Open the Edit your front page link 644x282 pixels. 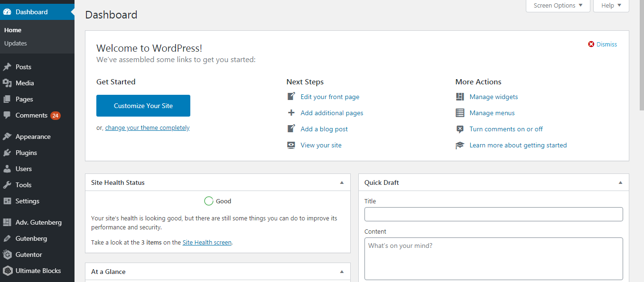click(330, 97)
